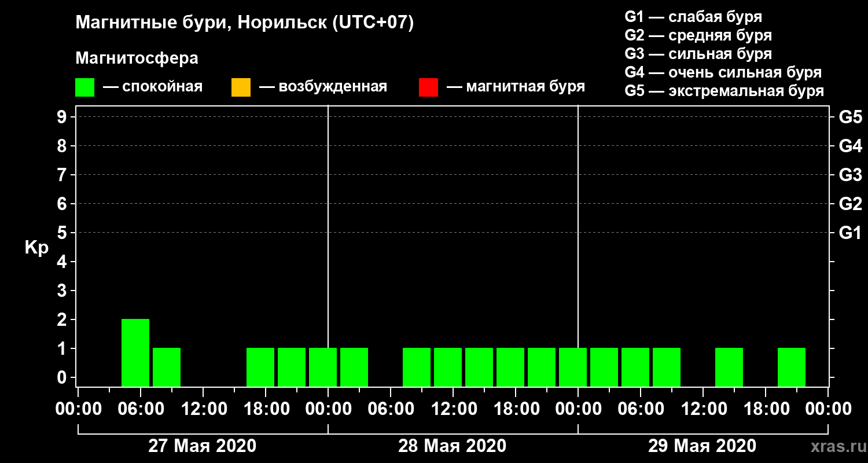Click the 'Магнитосфера' heading
This screenshot has width=868, height=463.
click(x=137, y=58)
